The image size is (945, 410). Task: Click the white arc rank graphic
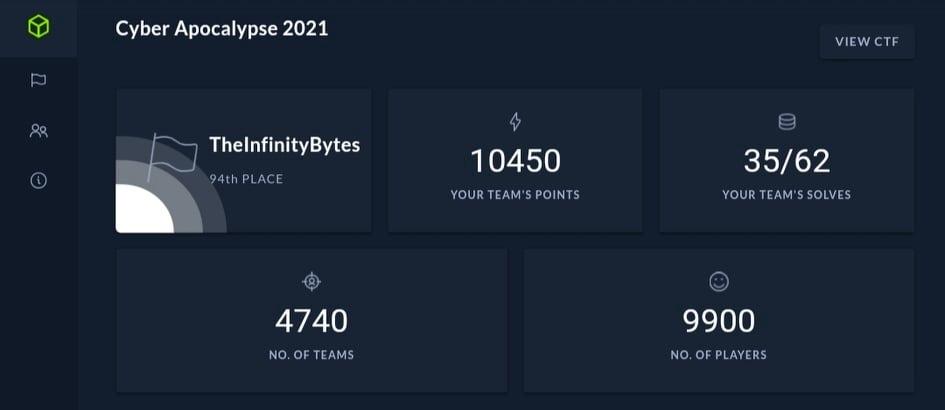click(x=145, y=209)
